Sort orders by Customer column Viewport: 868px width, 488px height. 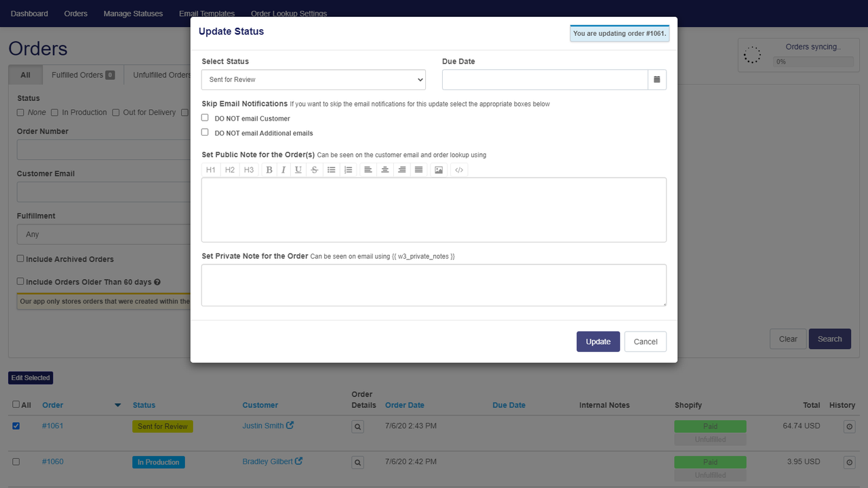click(260, 405)
